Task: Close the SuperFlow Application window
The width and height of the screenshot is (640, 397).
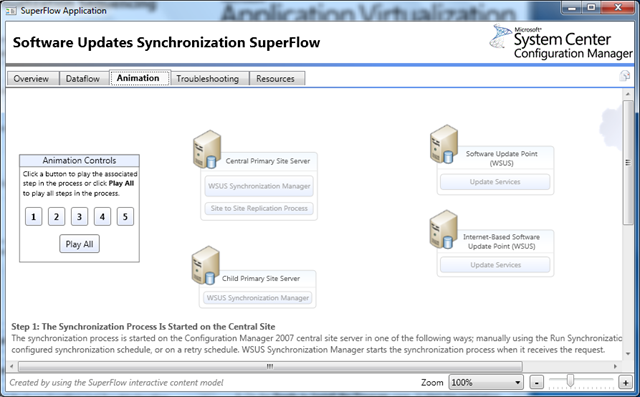Action: pos(618,7)
